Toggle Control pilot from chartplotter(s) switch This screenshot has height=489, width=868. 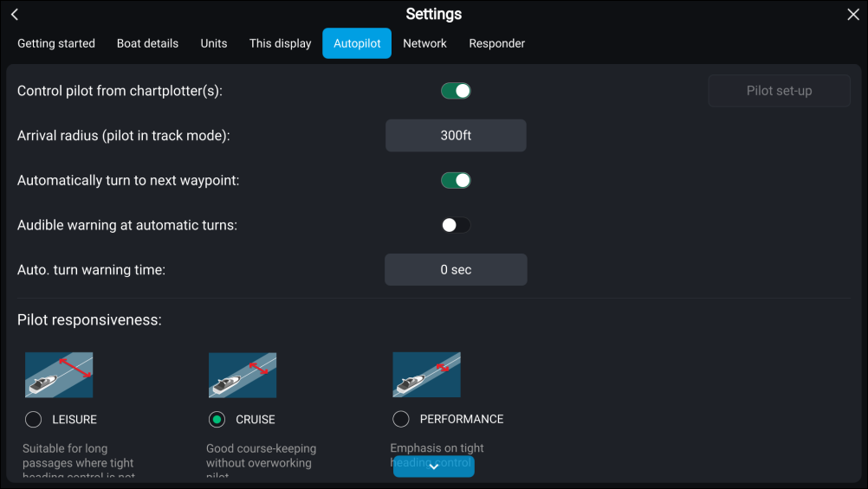[x=456, y=91]
